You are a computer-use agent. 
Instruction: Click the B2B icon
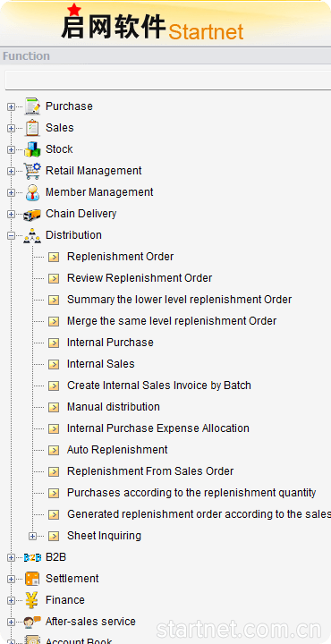pyautogui.click(x=32, y=557)
